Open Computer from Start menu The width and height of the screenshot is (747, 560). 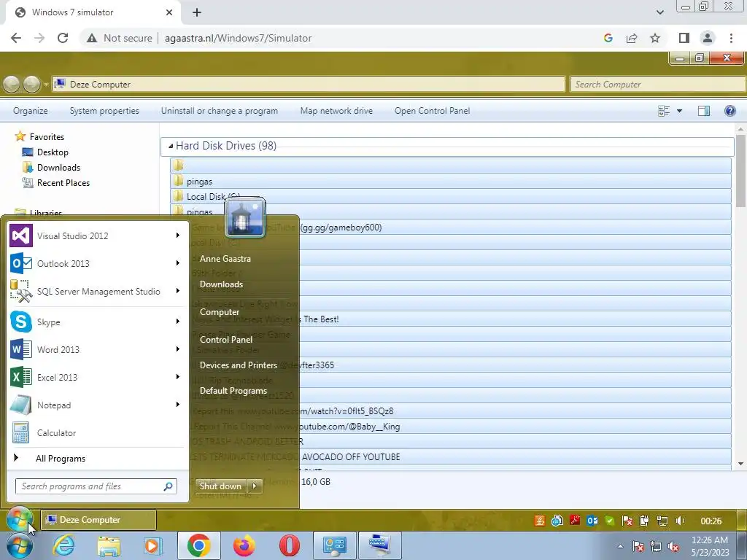point(219,312)
